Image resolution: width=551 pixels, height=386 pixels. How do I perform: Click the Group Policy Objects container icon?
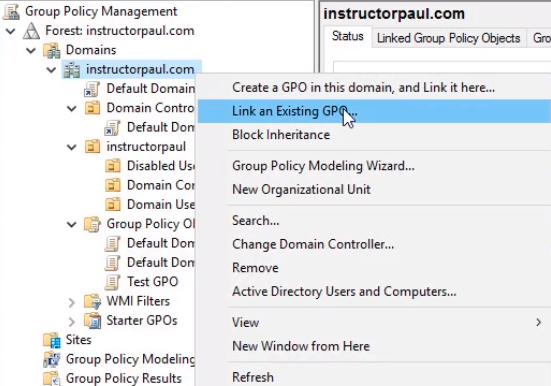tap(92, 224)
